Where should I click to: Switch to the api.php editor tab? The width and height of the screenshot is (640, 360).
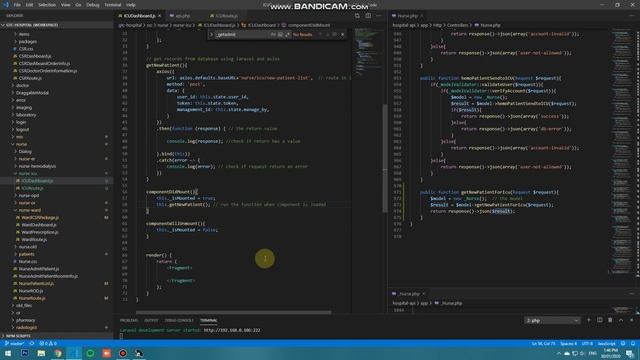(x=182, y=16)
